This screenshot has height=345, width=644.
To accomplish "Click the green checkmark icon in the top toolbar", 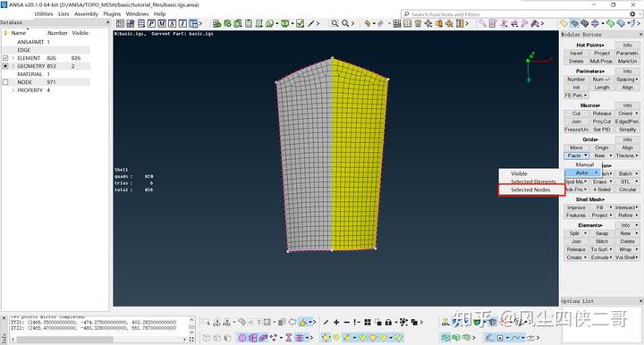I will point(301,24).
